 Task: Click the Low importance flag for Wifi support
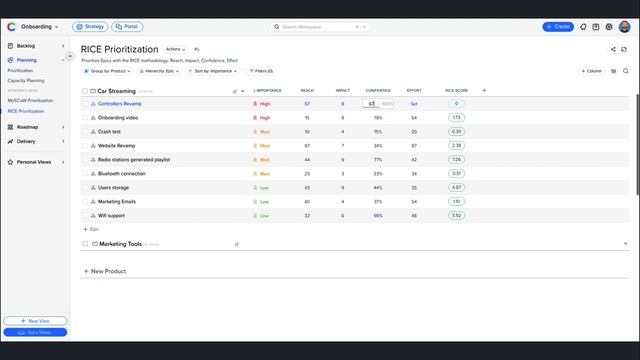click(x=255, y=216)
